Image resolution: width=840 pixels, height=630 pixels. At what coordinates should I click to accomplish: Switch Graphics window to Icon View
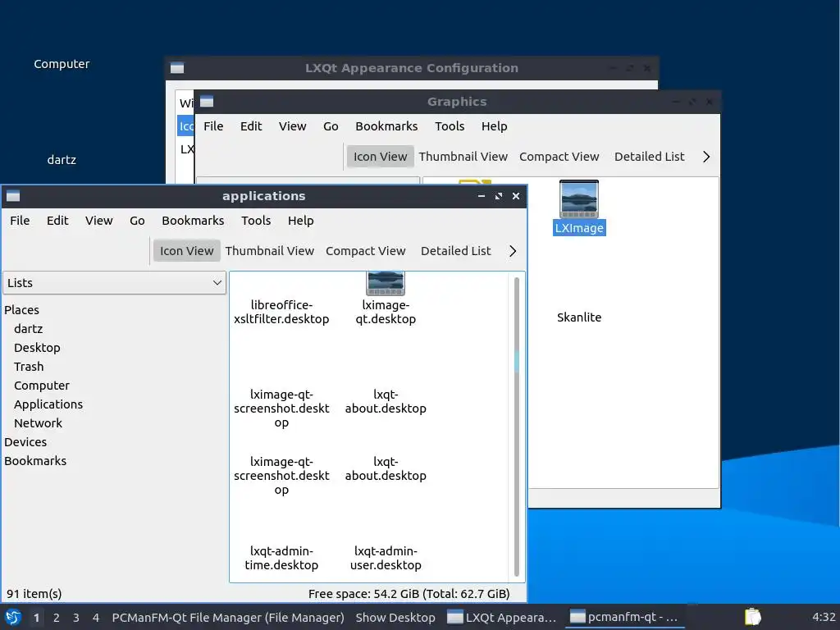click(380, 157)
